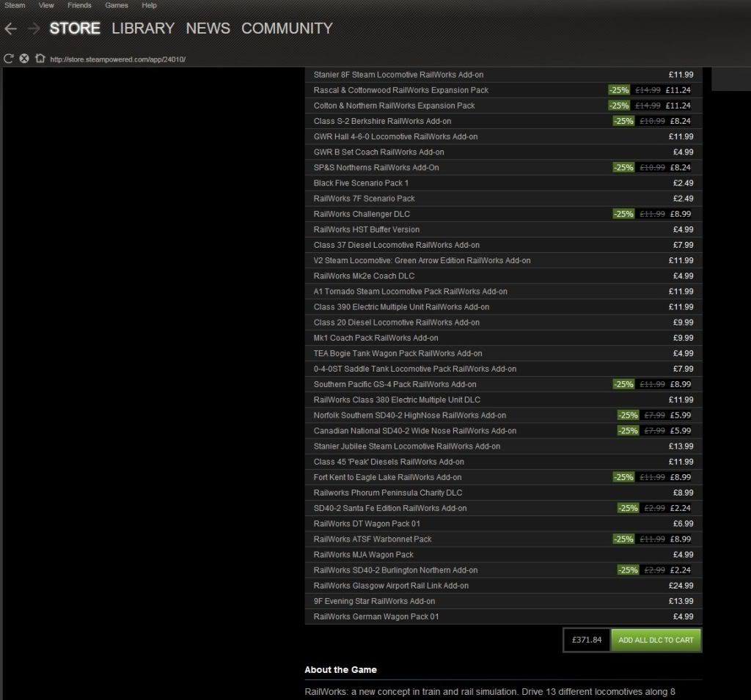
Task: Click the forward navigation arrow
Action: click(x=34, y=29)
